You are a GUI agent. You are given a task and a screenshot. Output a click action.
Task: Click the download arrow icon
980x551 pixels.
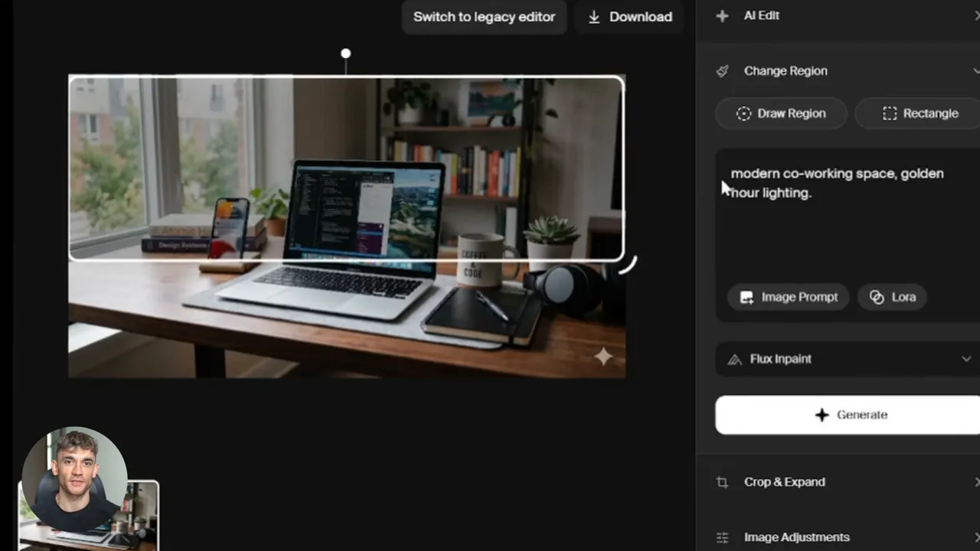[594, 17]
